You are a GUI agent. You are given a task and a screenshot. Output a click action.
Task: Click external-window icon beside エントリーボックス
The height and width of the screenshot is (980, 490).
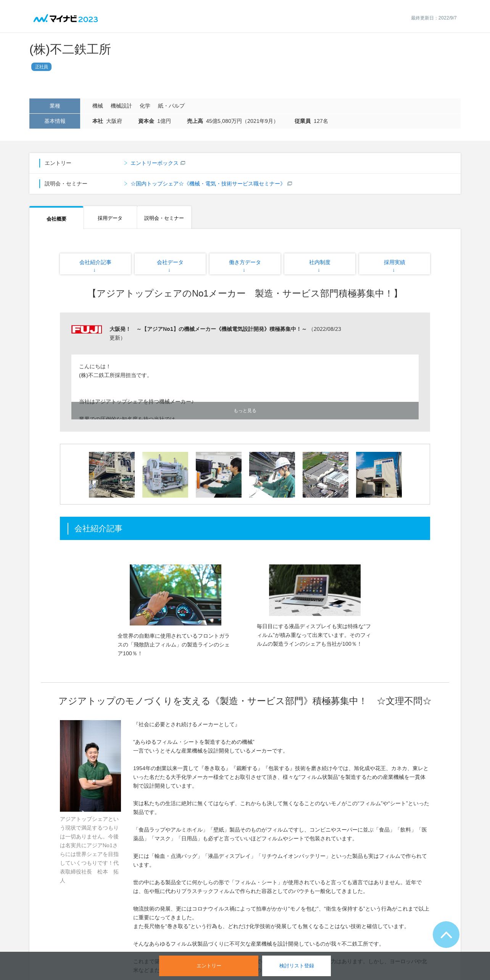(x=183, y=163)
